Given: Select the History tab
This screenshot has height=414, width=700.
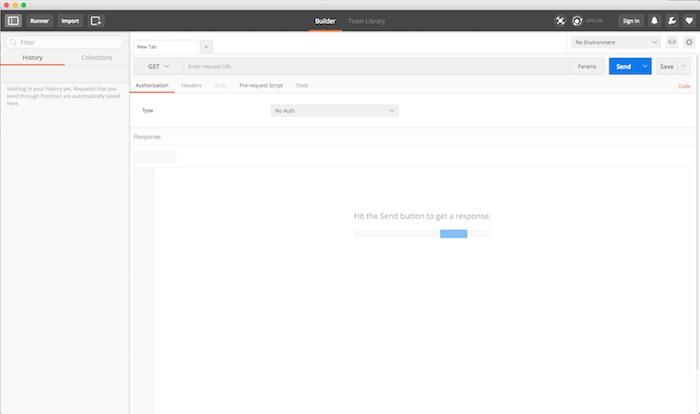Looking at the screenshot, I should pyautogui.click(x=33, y=58).
